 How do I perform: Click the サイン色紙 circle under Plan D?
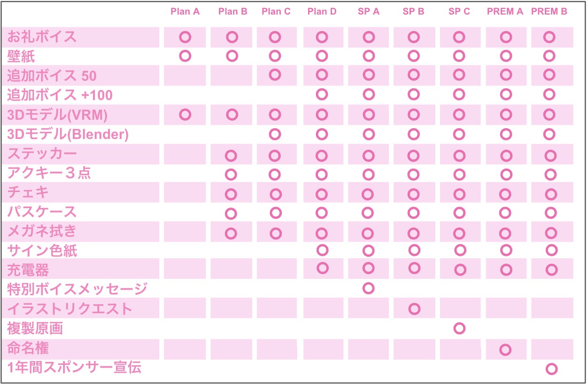(x=322, y=249)
